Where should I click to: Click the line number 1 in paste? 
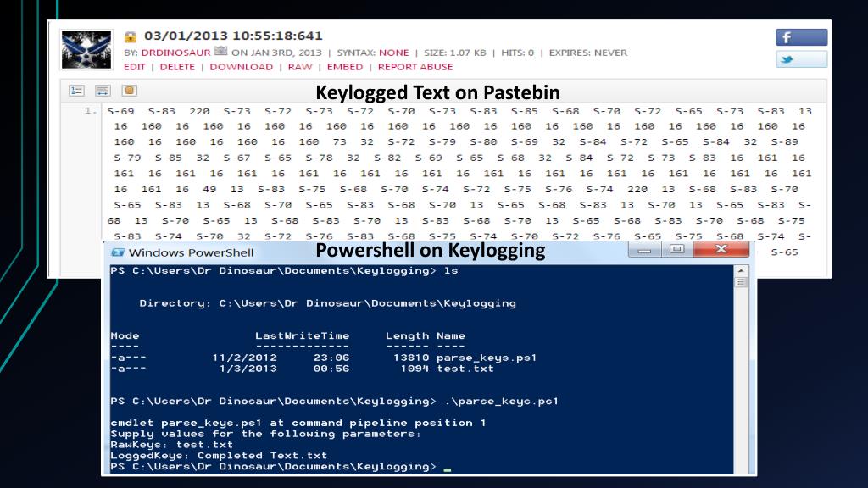[x=90, y=111]
